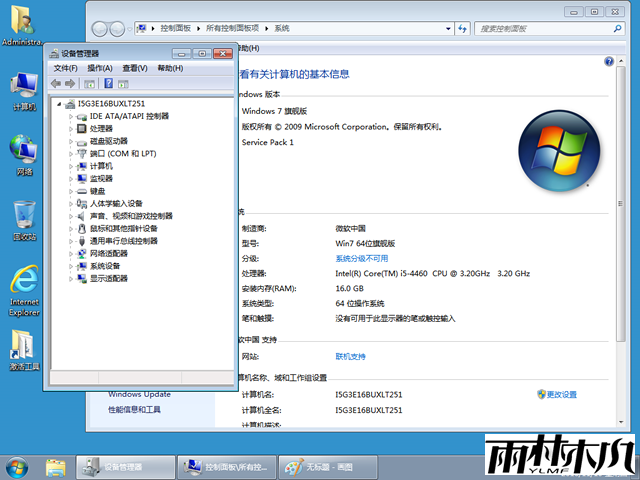
Task: Select the 激活工具 desktop shortcut
Action: pos(24,350)
